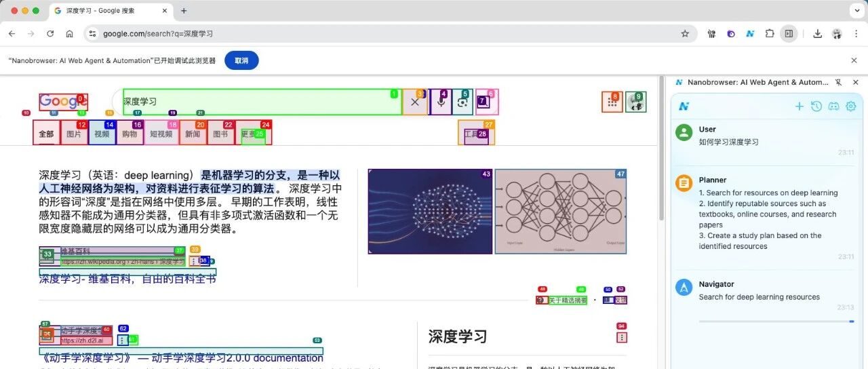
Task: Bookmark this page with the star icon
Action: [x=685, y=34]
